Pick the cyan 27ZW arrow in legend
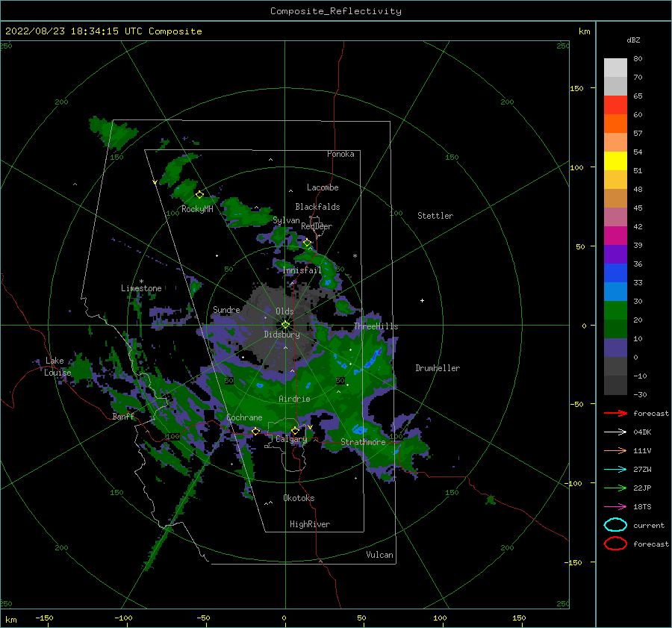Image resolution: width=672 pixels, height=628 pixels. [x=615, y=470]
